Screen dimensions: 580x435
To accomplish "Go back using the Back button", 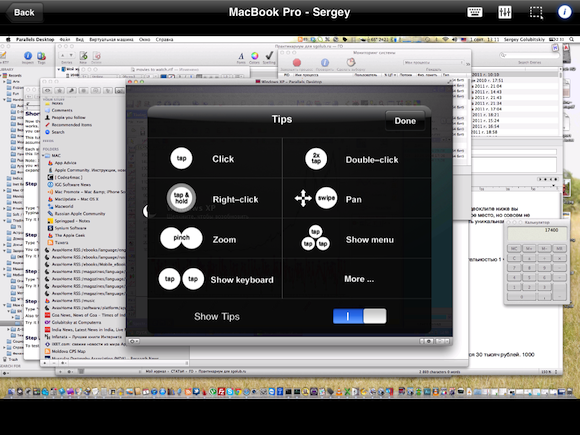I will 24,13.
